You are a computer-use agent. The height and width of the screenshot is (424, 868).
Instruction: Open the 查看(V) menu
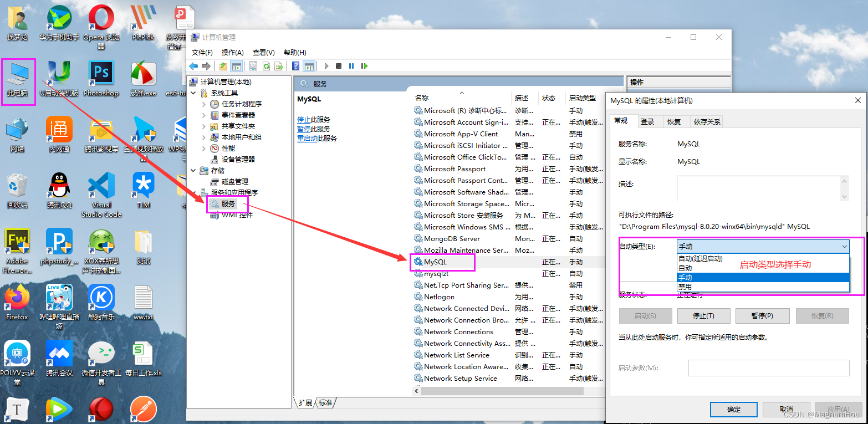(x=264, y=53)
